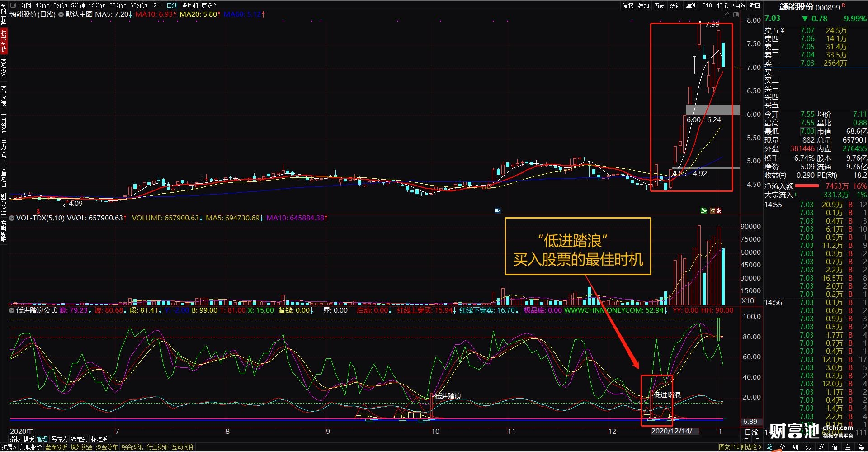Image resolution: width=868 pixels, height=452 pixels.
Task: Click 返回 to go back
Action: coord(755,5)
